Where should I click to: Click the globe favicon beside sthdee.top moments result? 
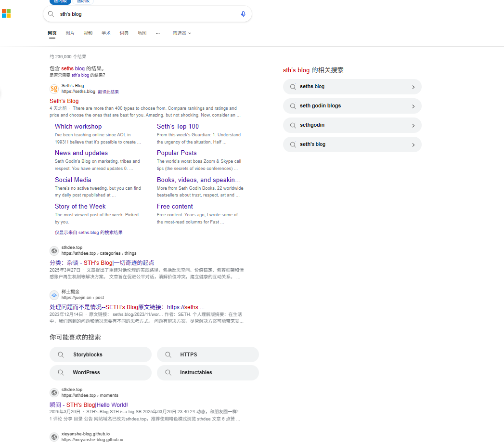click(x=54, y=393)
